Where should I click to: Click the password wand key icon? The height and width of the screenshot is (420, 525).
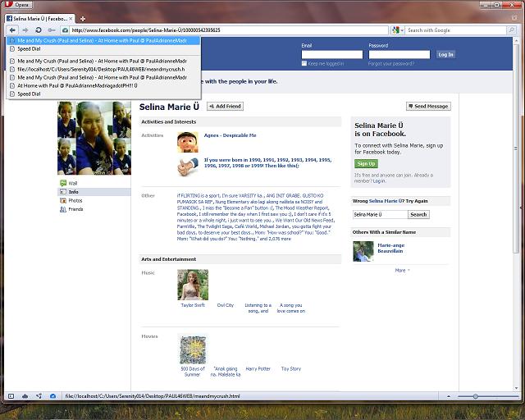[x=51, y=30]
